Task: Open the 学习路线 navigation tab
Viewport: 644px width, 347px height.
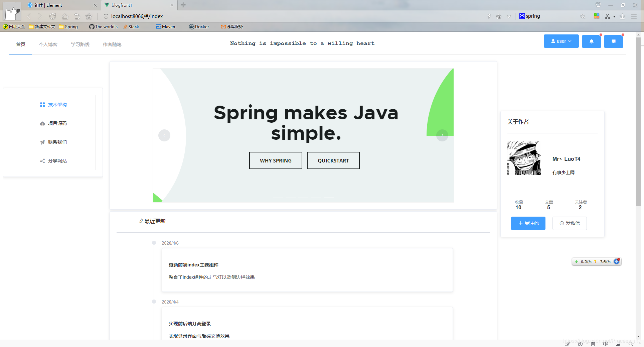Action: pyautogui.click(x=80, y=44)
